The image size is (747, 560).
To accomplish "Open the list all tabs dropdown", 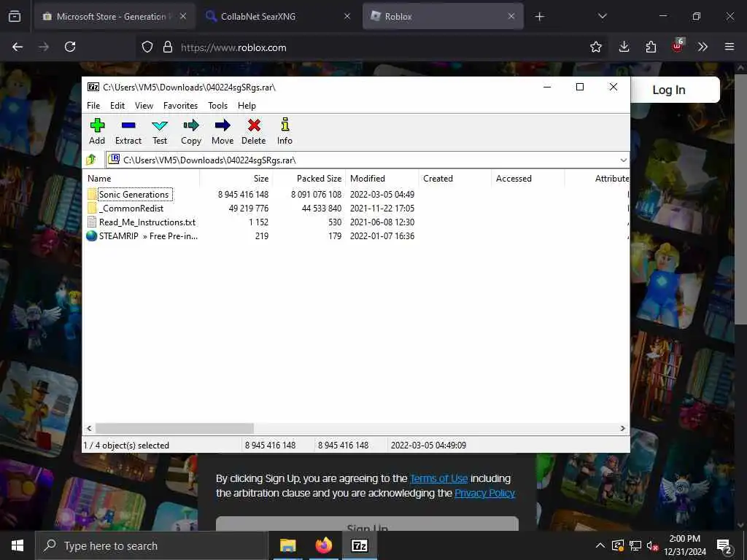I will 602,16.
